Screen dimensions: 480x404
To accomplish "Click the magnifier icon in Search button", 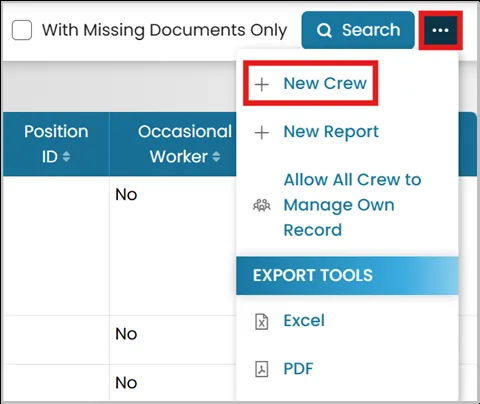I will (324, 30).
